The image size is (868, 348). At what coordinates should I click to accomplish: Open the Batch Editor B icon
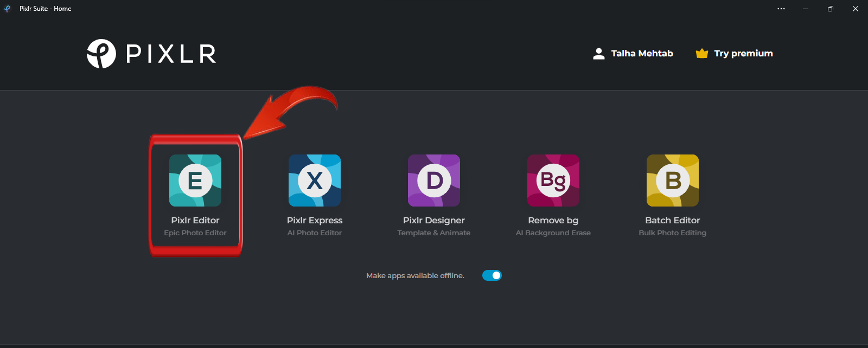[x=673, y=181]
